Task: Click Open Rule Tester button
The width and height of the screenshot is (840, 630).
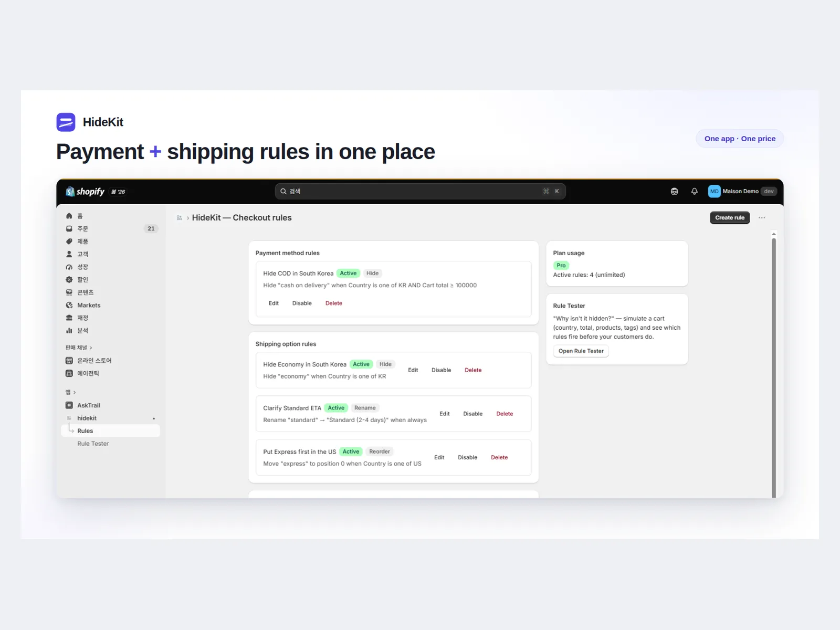Action: click(581, 351)
